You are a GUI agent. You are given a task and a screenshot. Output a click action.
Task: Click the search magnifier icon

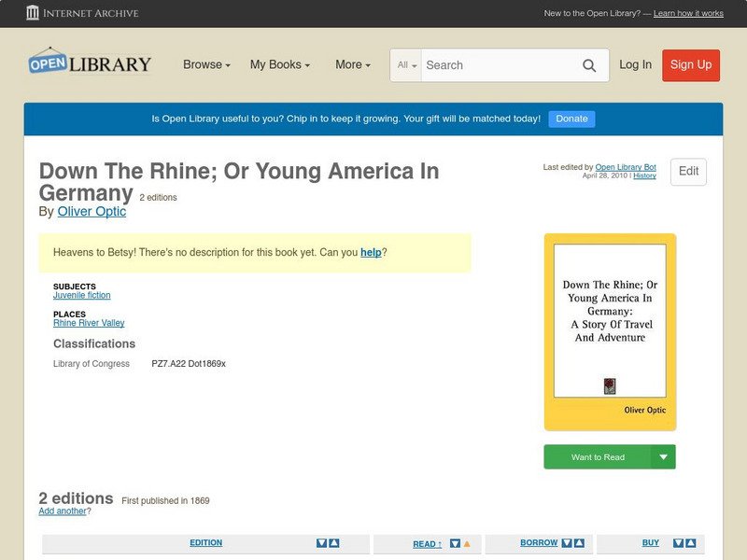coord(589,65)
